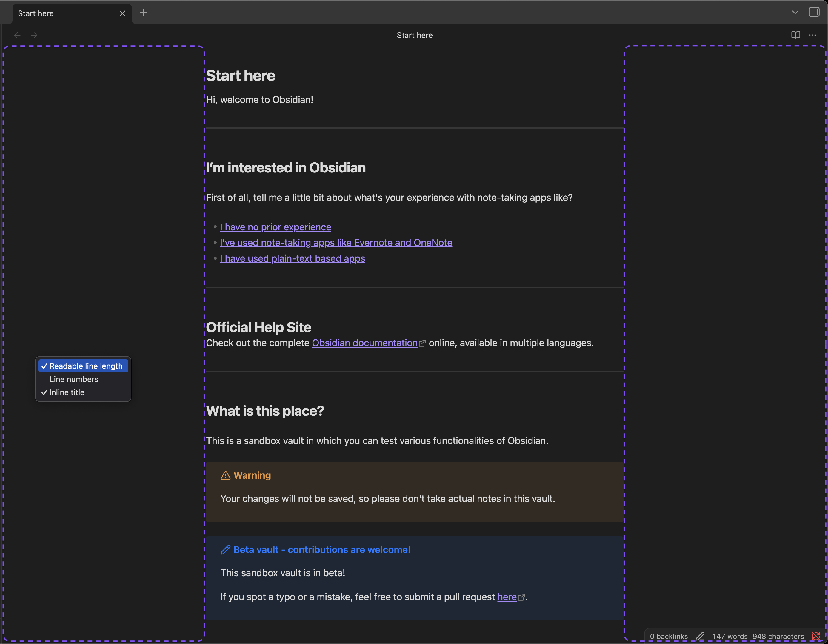Screen dimensions: 828x644
Task: Click the navigate back arrow
Action: coord(17,35)
